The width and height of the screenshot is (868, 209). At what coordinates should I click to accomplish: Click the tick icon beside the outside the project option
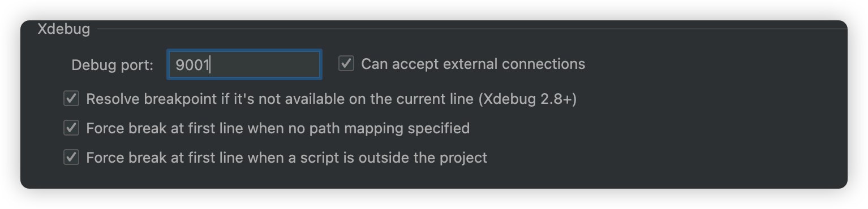(71, 157)
